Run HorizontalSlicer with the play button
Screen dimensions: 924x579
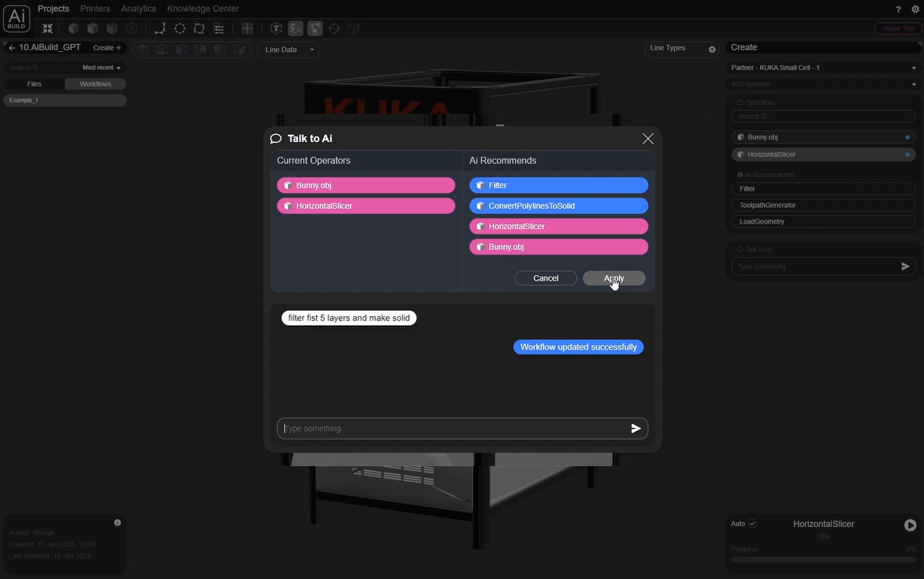pos(910,525)
